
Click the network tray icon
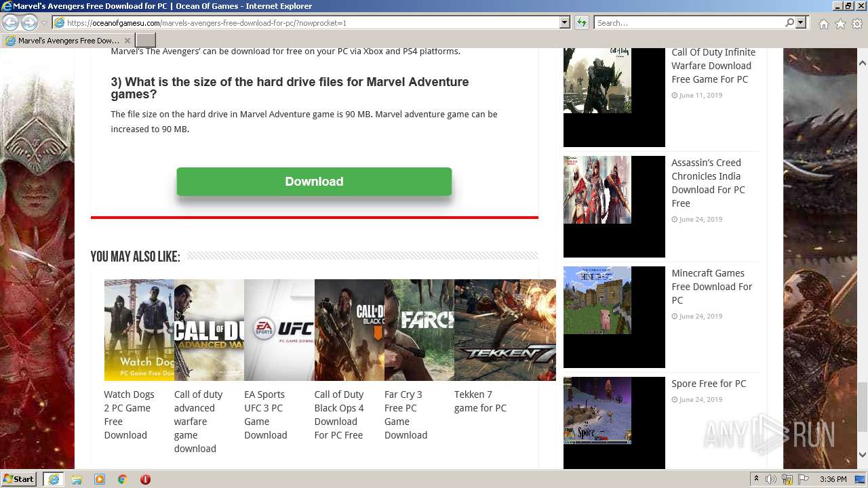coord(787,479)
